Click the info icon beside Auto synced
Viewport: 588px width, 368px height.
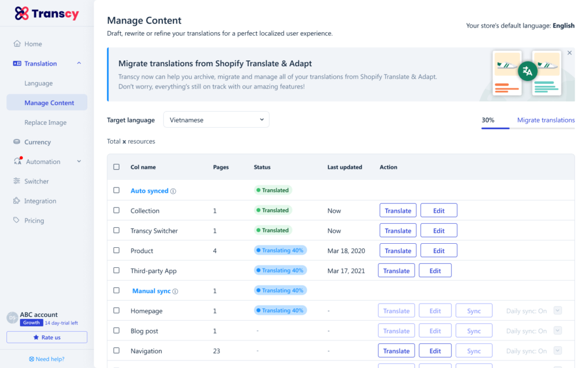(x=173, y=191)
